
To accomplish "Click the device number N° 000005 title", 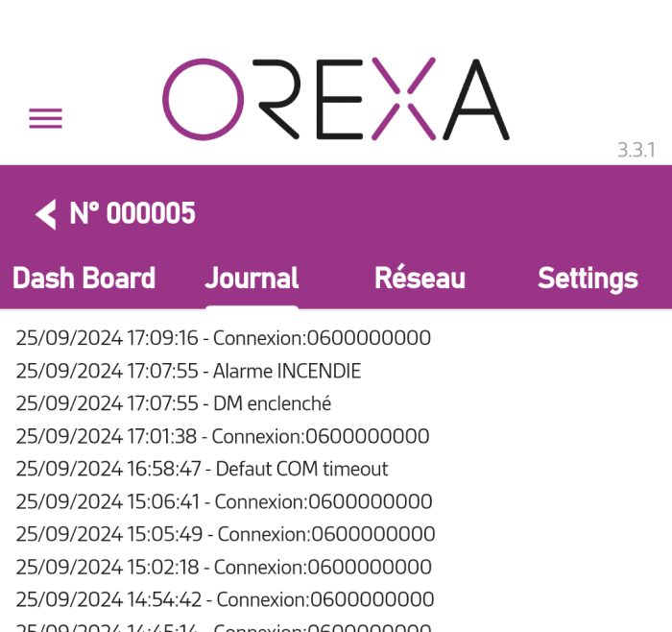I will pyautogui.click(x=132, y=213).
